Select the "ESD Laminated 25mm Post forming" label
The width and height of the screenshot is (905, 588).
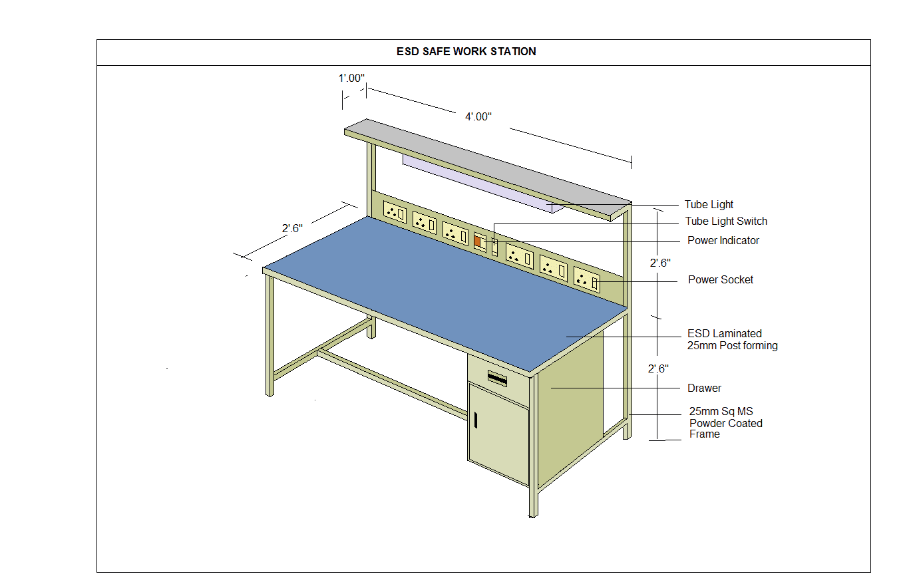[732, 340]
